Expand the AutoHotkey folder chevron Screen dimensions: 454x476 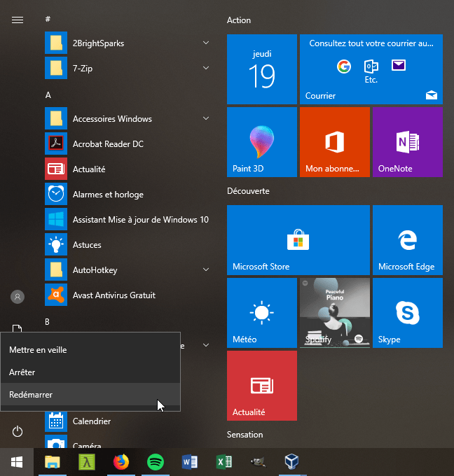206,269
